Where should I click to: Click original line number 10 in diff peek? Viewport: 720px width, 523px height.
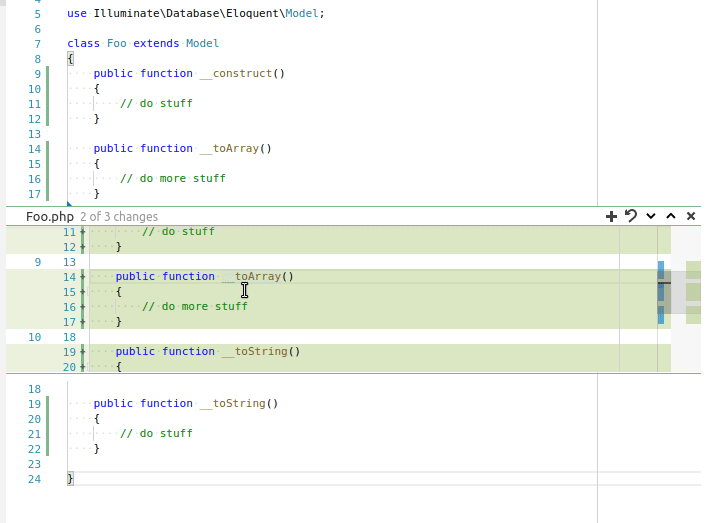point(34,337)
